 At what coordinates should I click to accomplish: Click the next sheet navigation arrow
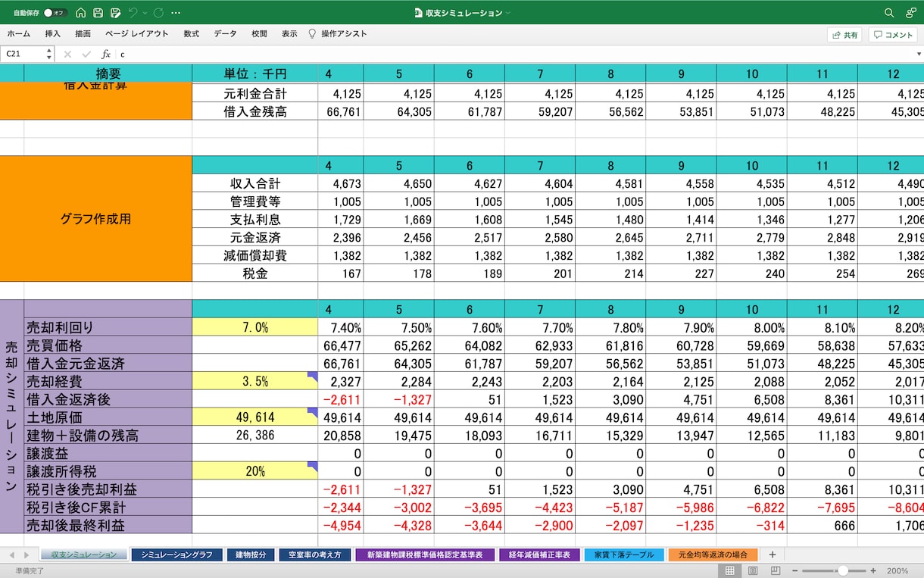(26, 555)
